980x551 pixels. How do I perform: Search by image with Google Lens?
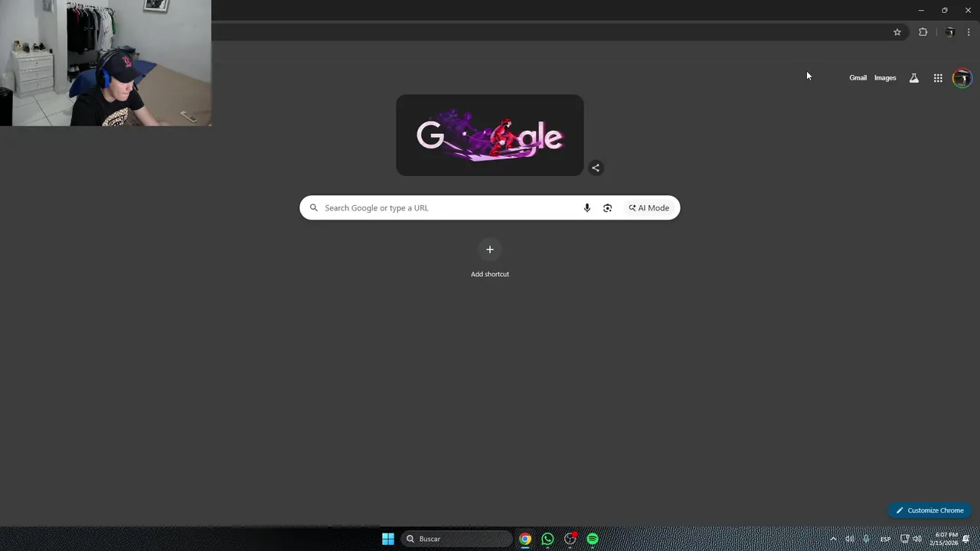pyautogui.click(x=607, y=208)
